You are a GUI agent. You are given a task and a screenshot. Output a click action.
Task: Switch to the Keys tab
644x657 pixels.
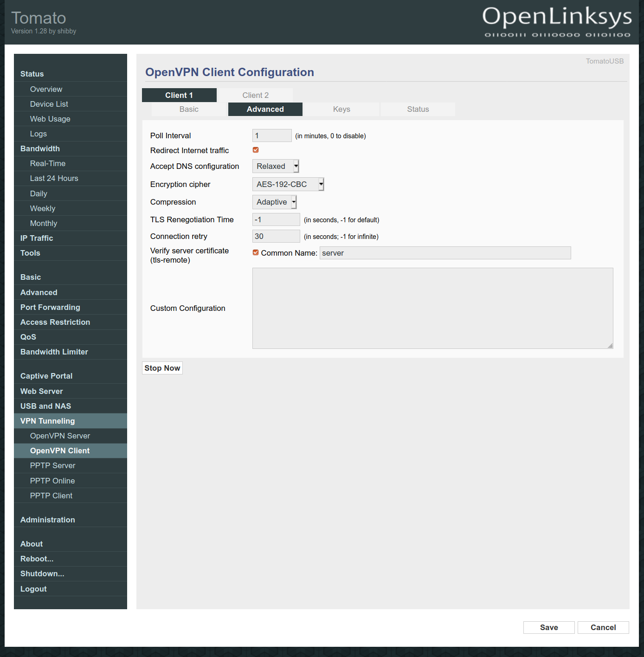point(341,109)
